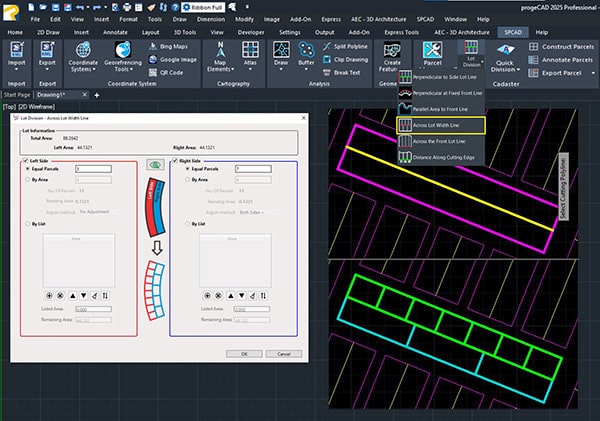The width and height of the screenshot is (600, 421).
Task: Click move-up arrow under Right Side list
Action: click(230, 295)
